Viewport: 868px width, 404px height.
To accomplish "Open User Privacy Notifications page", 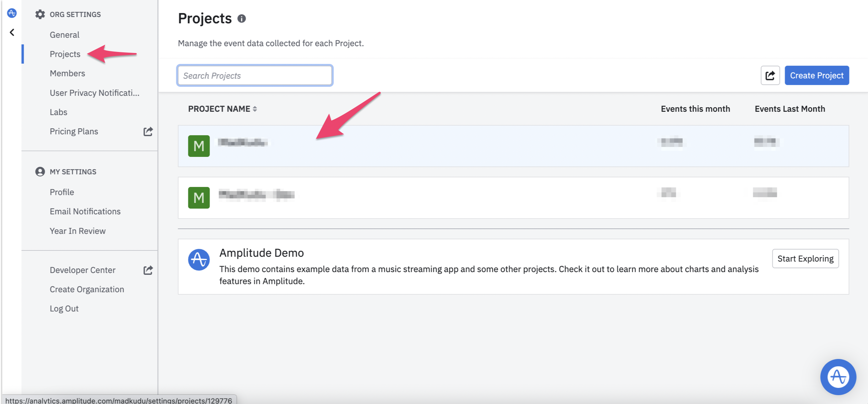I will 95,93.
